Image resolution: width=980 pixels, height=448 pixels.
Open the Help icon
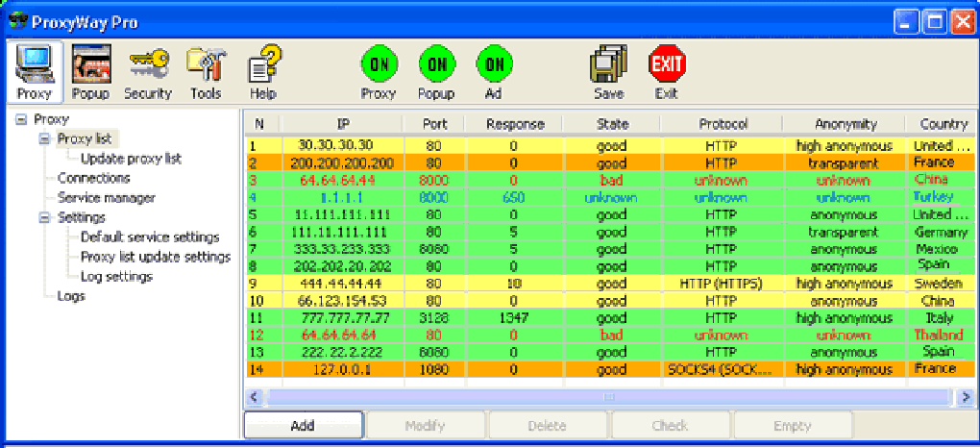(263, 72)
